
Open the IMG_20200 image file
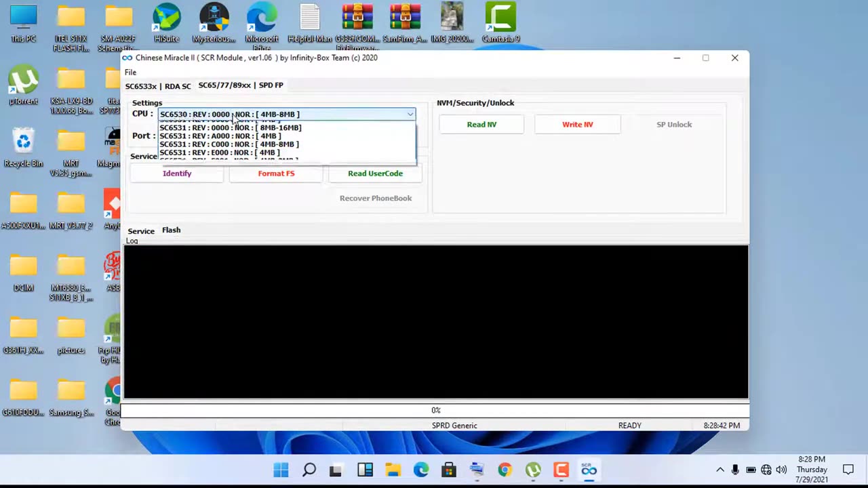[x=452, y=23]
